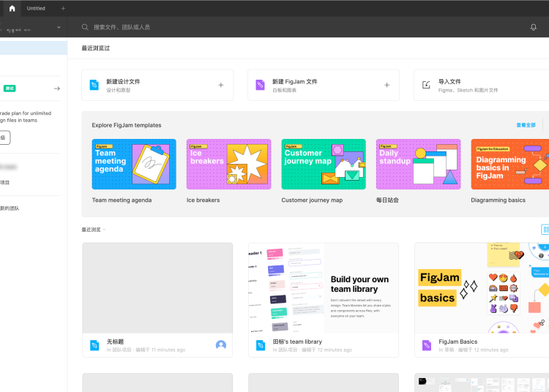Click the plus icon on 新建 FigJam 文件
Image resolution: width=549 pixels, height=392 pixels.
tap(387, 85)
